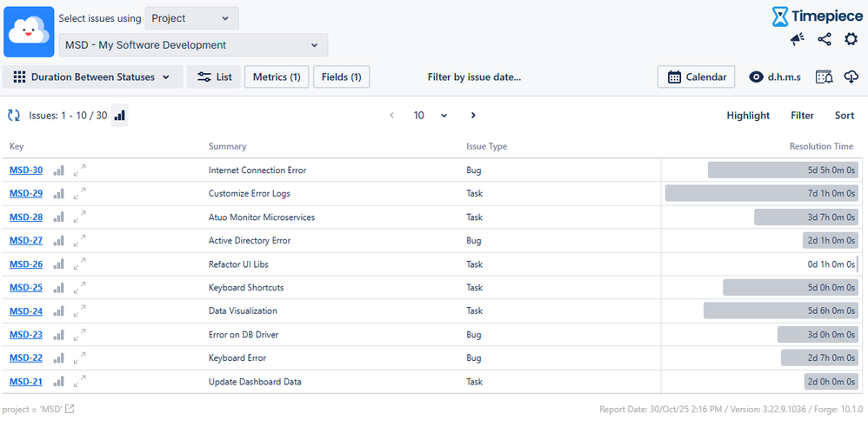Open the Project selection type dropdown
The height and width of the screenshot is (421, 868).
tap(192, 18)
